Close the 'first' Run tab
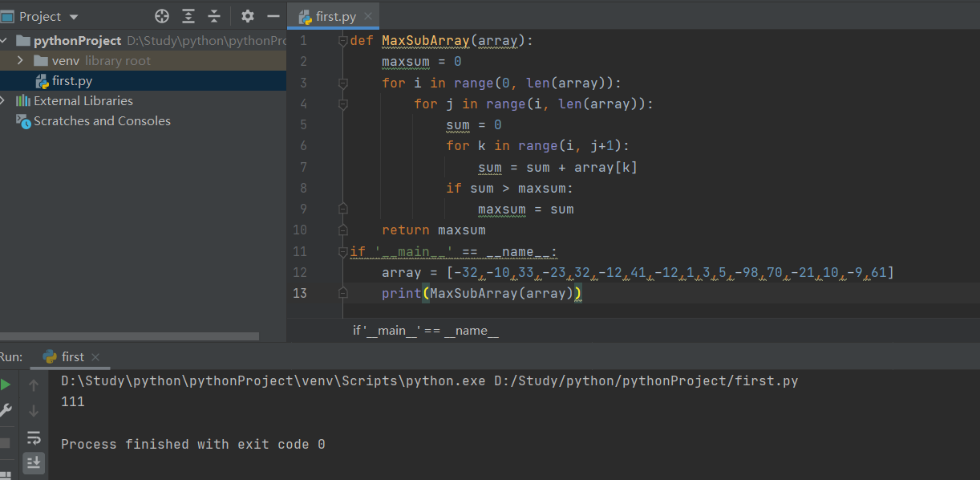The width and height of the screenshot is (980, 480). 95,357
